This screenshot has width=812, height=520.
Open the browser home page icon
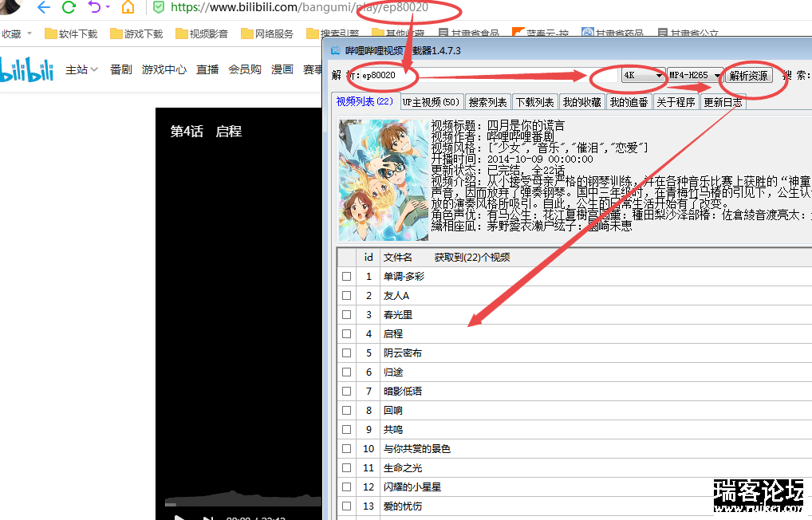click(x=128, y=7)
